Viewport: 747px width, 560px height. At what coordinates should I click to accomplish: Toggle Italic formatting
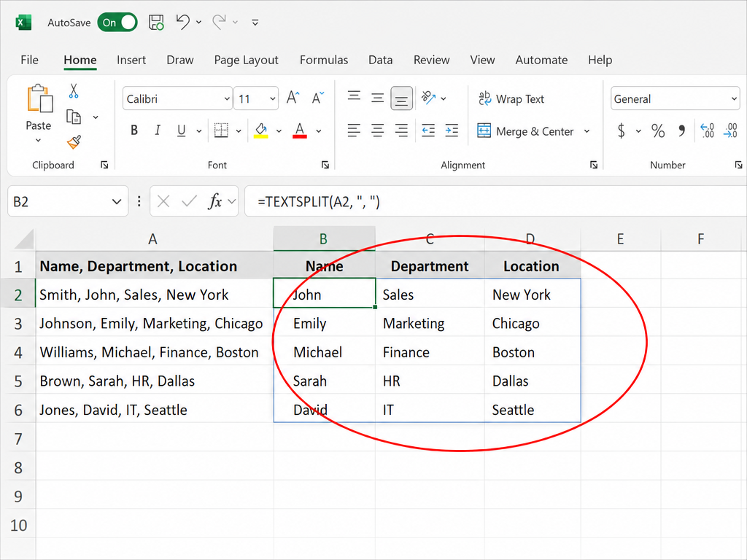(158, 130)
